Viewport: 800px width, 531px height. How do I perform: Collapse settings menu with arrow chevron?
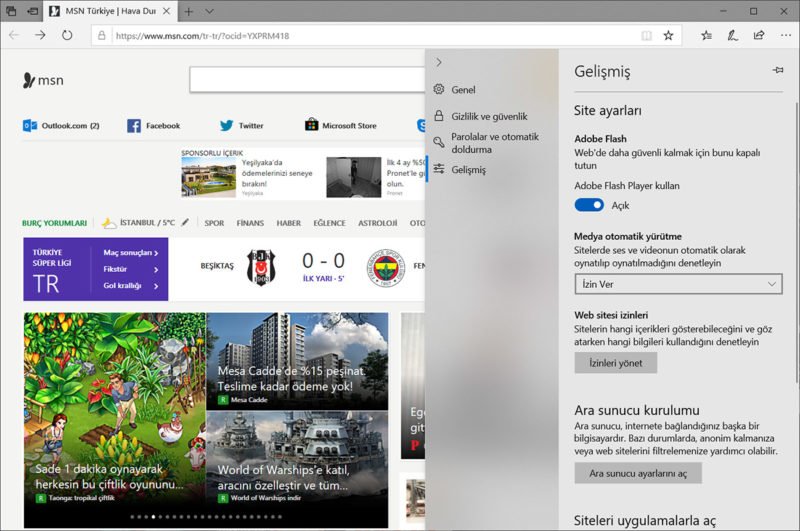439,62
